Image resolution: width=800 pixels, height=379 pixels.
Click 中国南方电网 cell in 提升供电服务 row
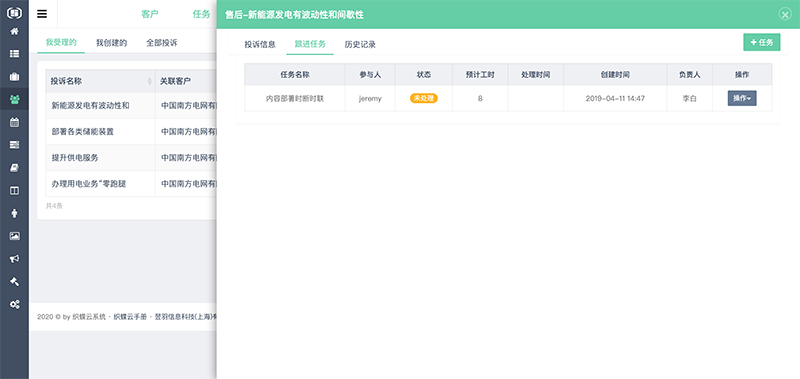pos(189,158)
